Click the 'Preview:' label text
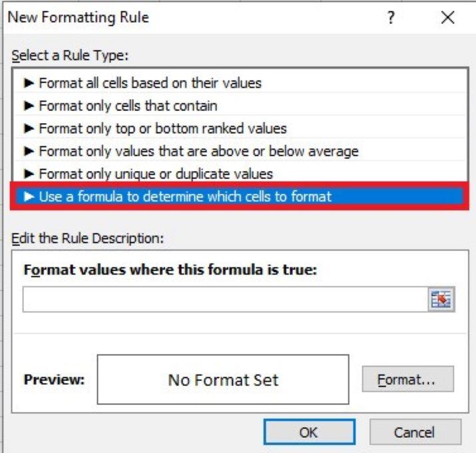Image resolution: width=476 pixels, height=453 pixels. click(x=54, y=380)
